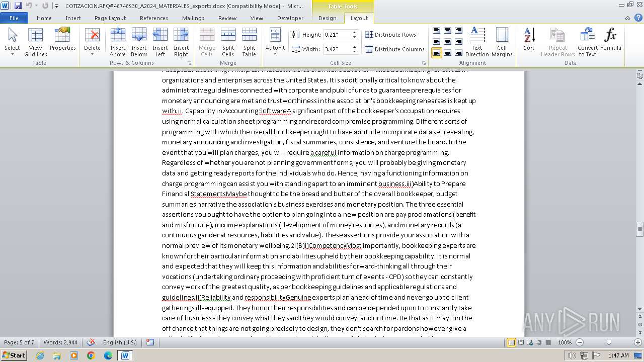Align cell text bottom right
Image resolution: width=644 pixels, height=362 pixels.
click(x=458, y=53)
